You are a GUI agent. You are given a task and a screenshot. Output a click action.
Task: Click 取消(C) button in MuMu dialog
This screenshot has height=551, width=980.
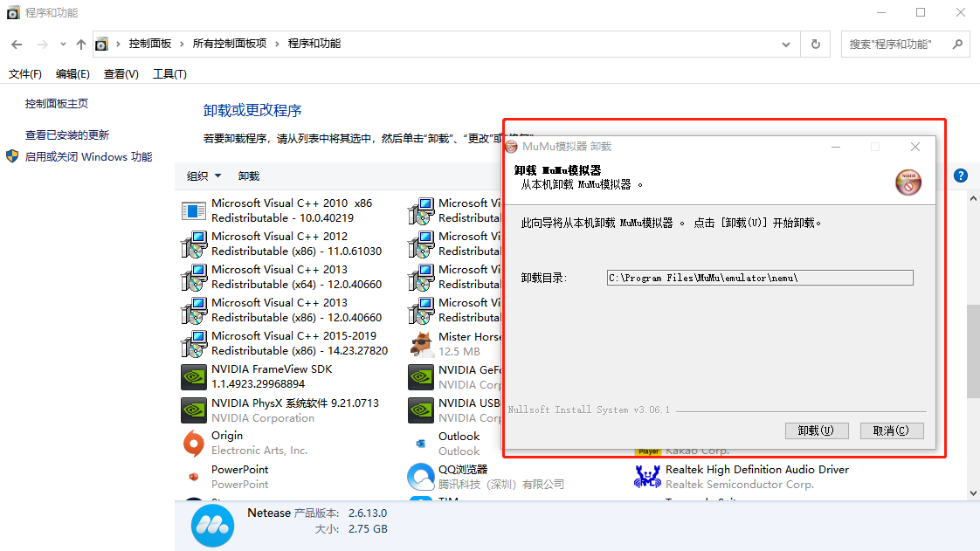click(x=891, y=430)
